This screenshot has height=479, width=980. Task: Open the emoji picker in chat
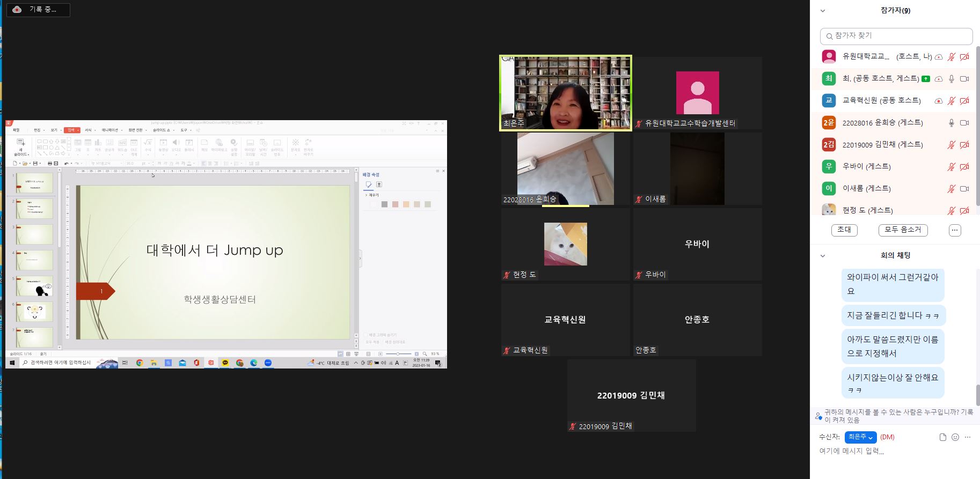coord(955,437)
